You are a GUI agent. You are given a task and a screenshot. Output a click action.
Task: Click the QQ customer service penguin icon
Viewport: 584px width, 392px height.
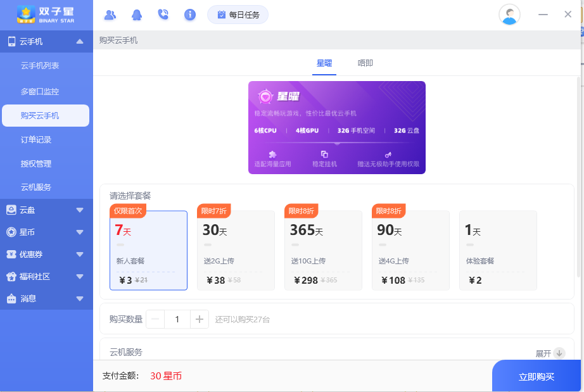point(137,14)
